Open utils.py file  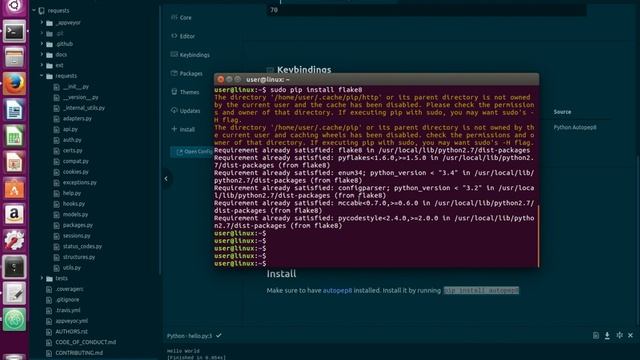(x=72, y=267)
